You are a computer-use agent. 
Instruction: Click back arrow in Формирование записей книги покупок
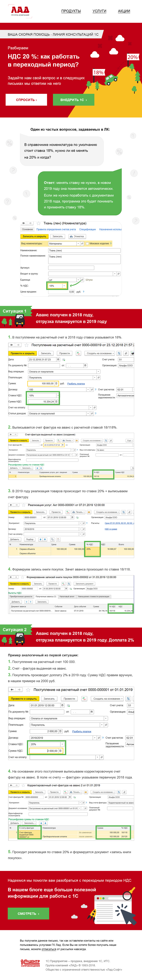pyautogui.click(x=11, y=577)
